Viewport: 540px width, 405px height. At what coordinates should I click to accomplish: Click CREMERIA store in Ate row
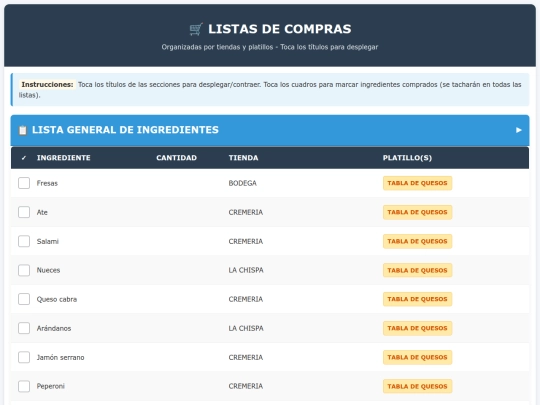click(246, 212)
